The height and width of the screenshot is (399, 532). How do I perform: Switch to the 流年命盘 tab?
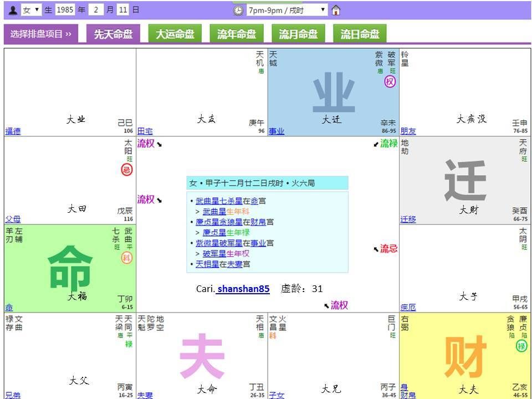click(x=237, y=34)
